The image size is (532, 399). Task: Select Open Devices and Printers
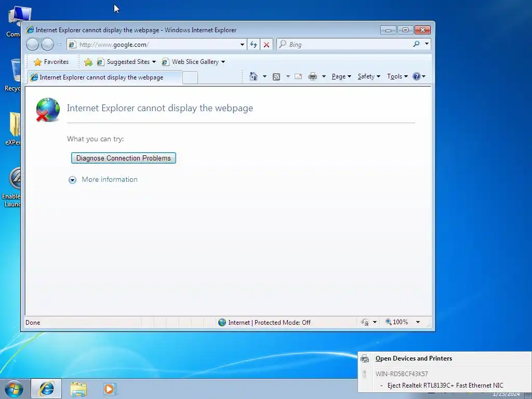tap(414, 358)
